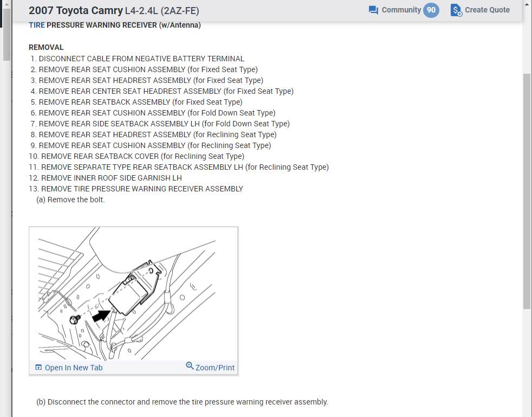This screenshot has width=532, height=417.
Task: Click the magnifier Zoom/Print icon
Action: (190, 365)
